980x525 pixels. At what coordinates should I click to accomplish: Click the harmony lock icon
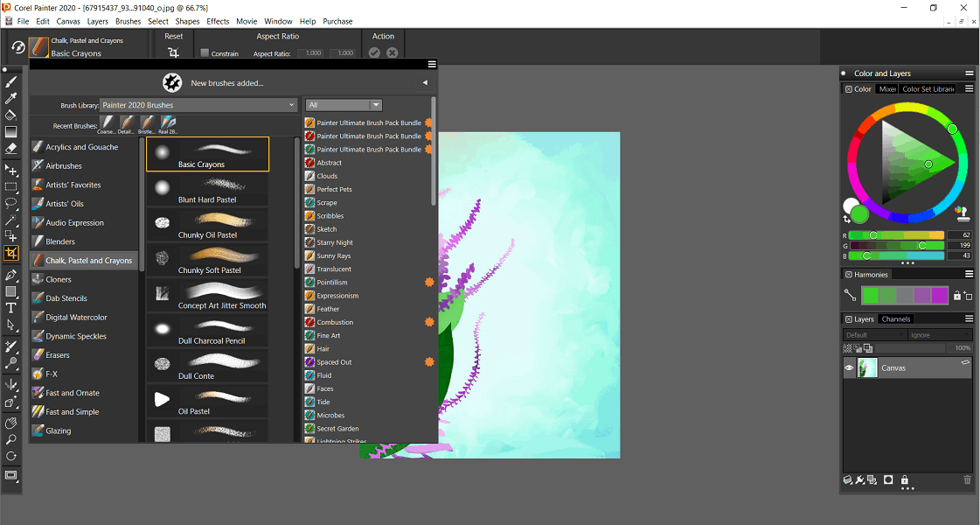tap(957, 295)
